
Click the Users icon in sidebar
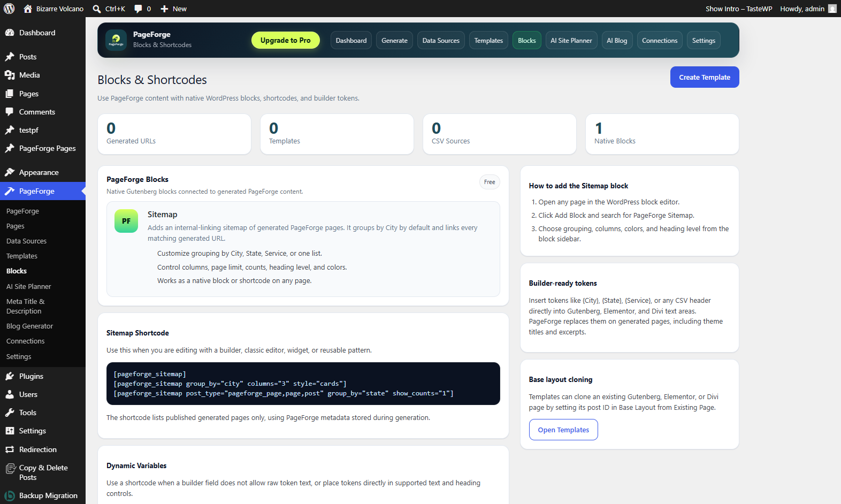pos(10,394)
